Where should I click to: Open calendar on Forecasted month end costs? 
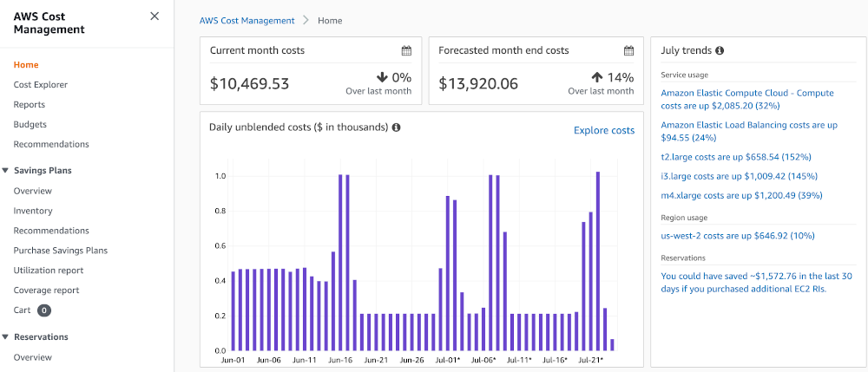point(628,51)
